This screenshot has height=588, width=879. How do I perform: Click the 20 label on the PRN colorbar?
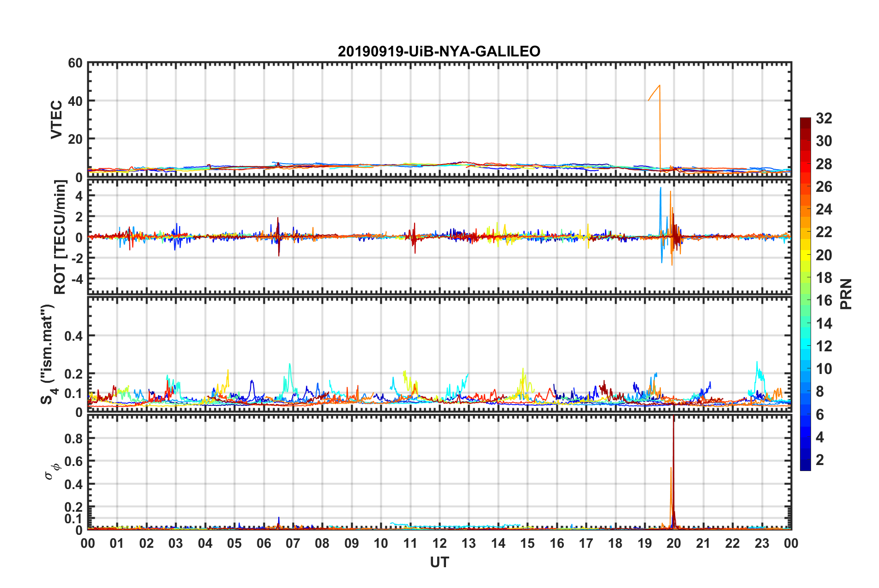824,255
